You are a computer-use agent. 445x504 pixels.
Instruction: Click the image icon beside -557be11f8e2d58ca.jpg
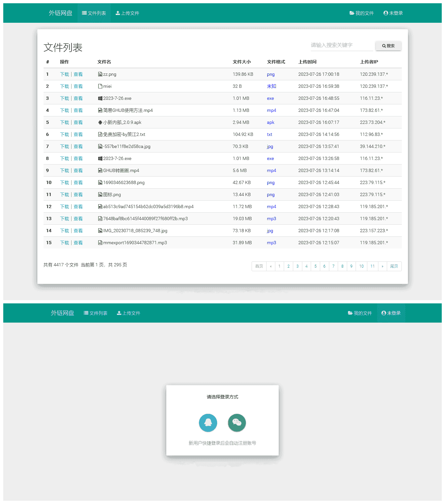pyautogui.click(x=100, y=146)
